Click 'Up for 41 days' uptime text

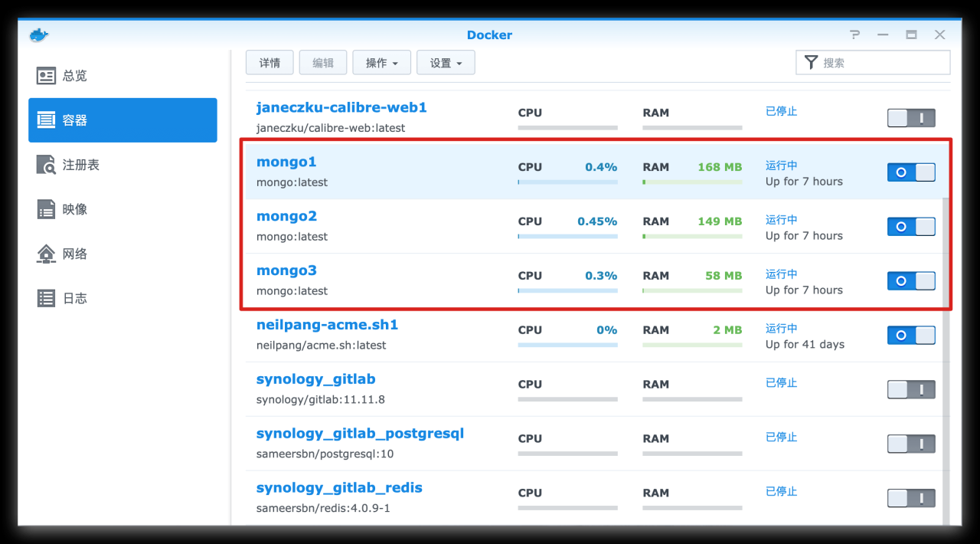[x=805, y=345]
